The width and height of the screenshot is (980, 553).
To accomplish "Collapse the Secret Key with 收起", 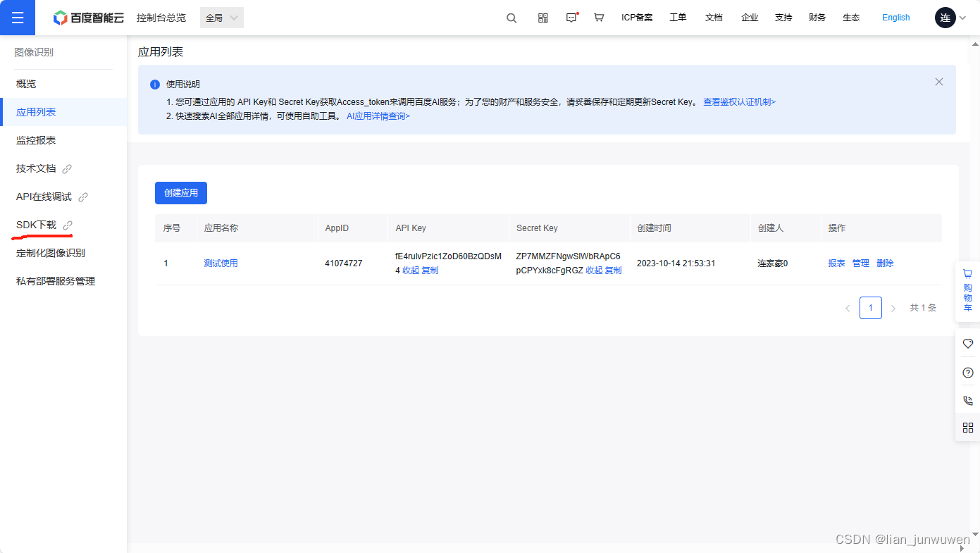I will pos(594,271).
